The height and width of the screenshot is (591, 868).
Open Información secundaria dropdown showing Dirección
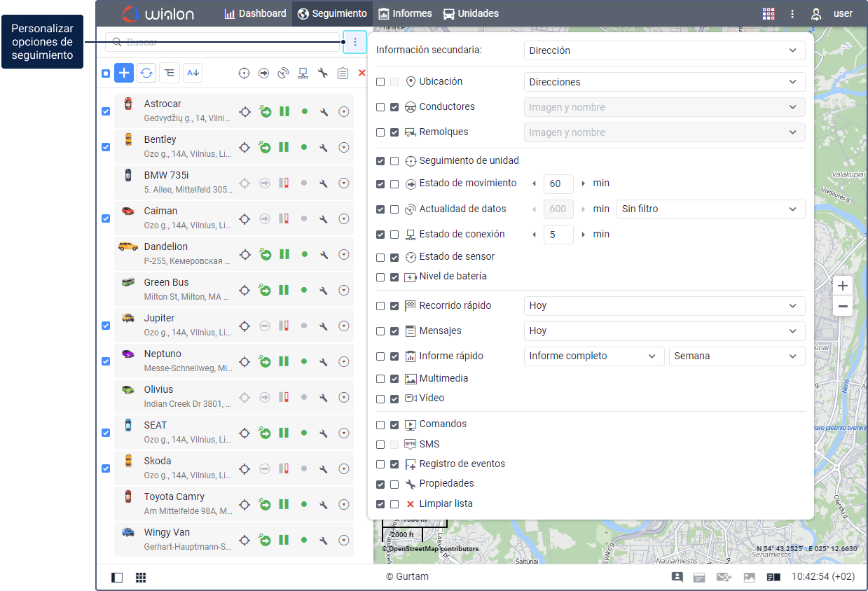(664, 50)
